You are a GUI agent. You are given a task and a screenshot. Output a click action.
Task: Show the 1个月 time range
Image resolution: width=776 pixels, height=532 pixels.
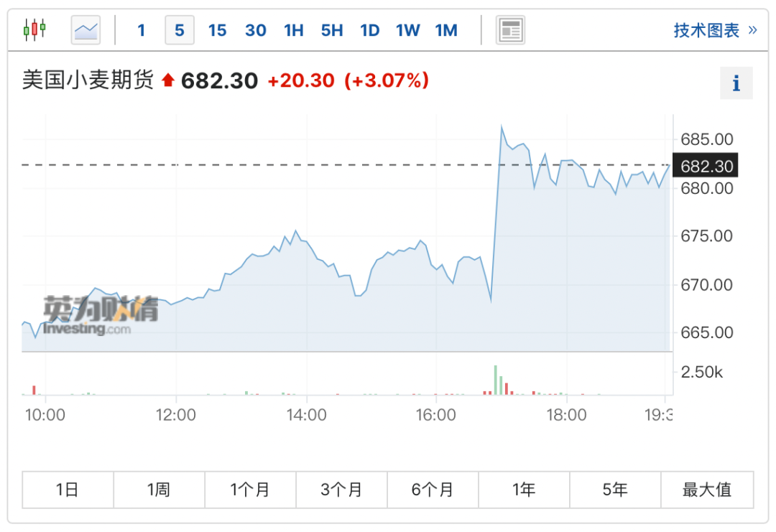click(250, 490)
